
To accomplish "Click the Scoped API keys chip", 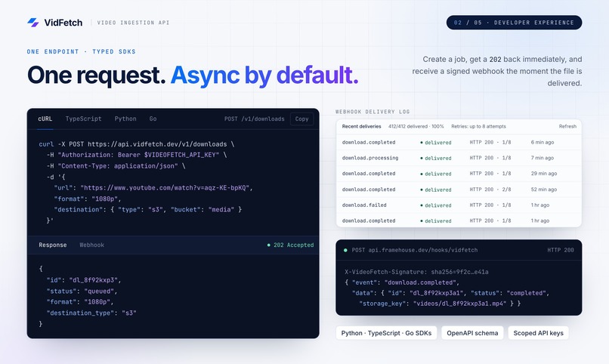I will 538,333.
